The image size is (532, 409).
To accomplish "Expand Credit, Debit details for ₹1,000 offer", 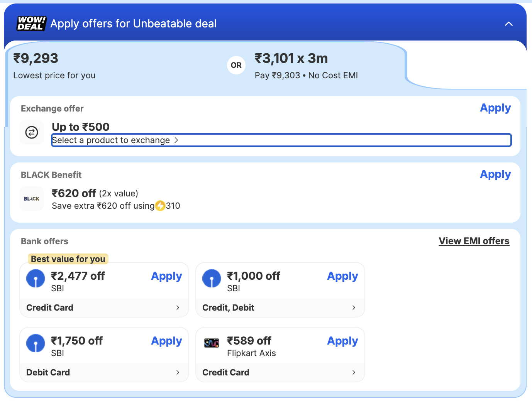I will 354,308.
